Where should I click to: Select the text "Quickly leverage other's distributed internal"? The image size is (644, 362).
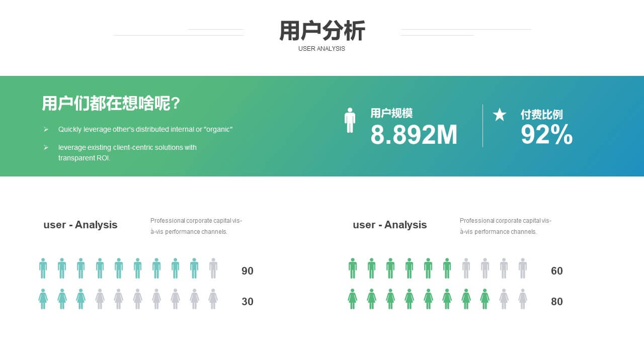click(x=130, y=129)
